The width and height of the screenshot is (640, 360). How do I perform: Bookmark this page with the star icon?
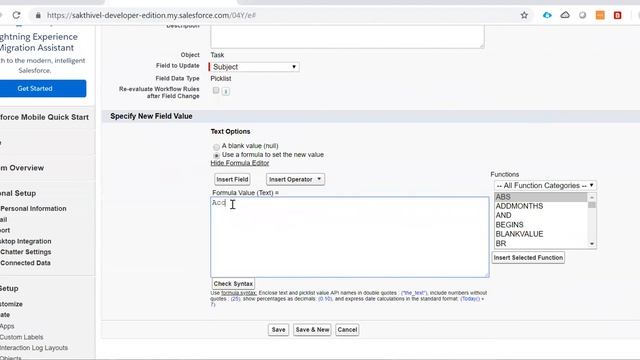click(524, 15)
